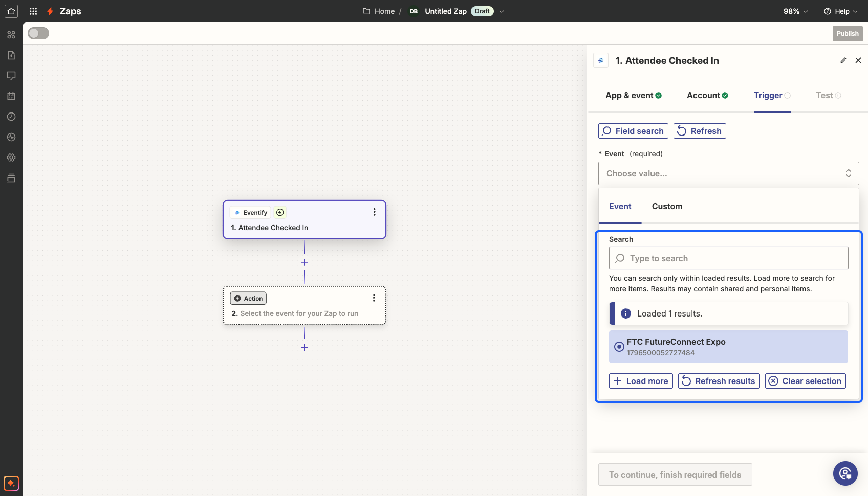This screenshot has width=868, height=496.
Task: Rename step using the pencil icon
Action: click(843, 60)
